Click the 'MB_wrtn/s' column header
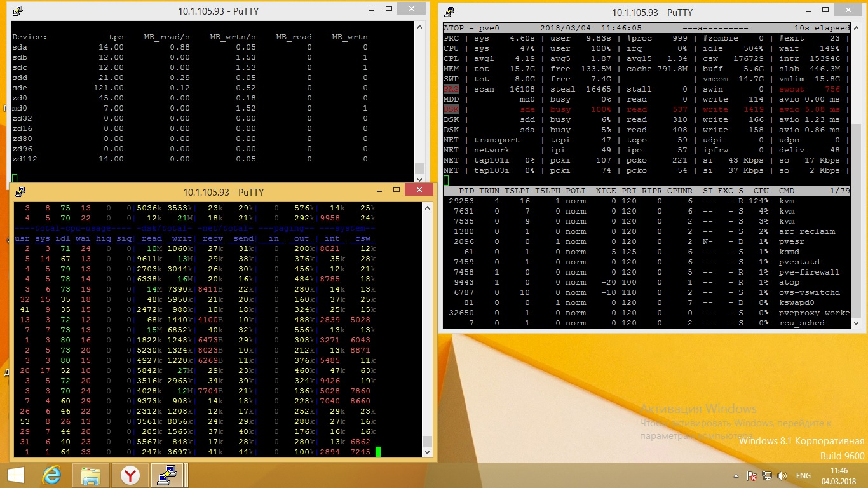 (233, 37)
